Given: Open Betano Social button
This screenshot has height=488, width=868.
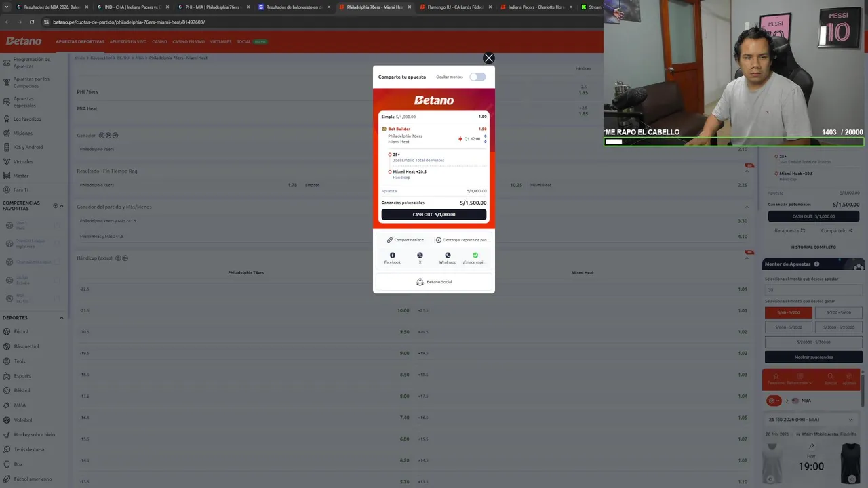Looking at the screenshot, I should [434, 282].
